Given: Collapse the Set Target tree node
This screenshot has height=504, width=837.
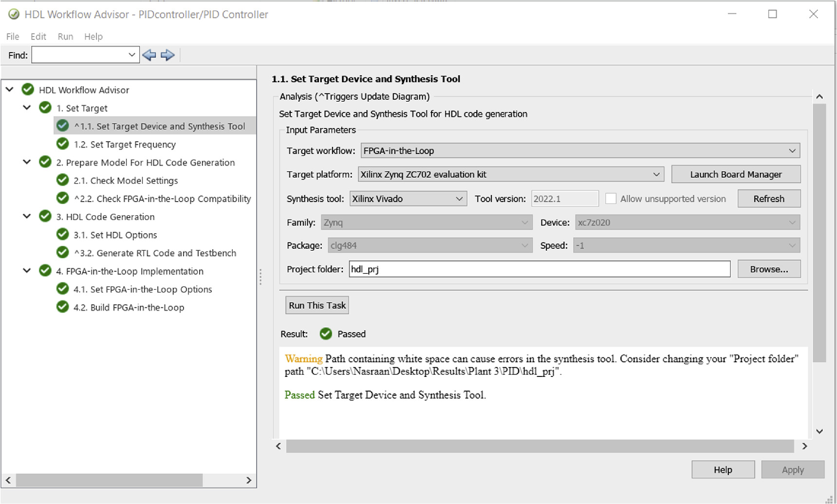Looking at the screenshot, I should pyautogui.click(x=27, y=108).
